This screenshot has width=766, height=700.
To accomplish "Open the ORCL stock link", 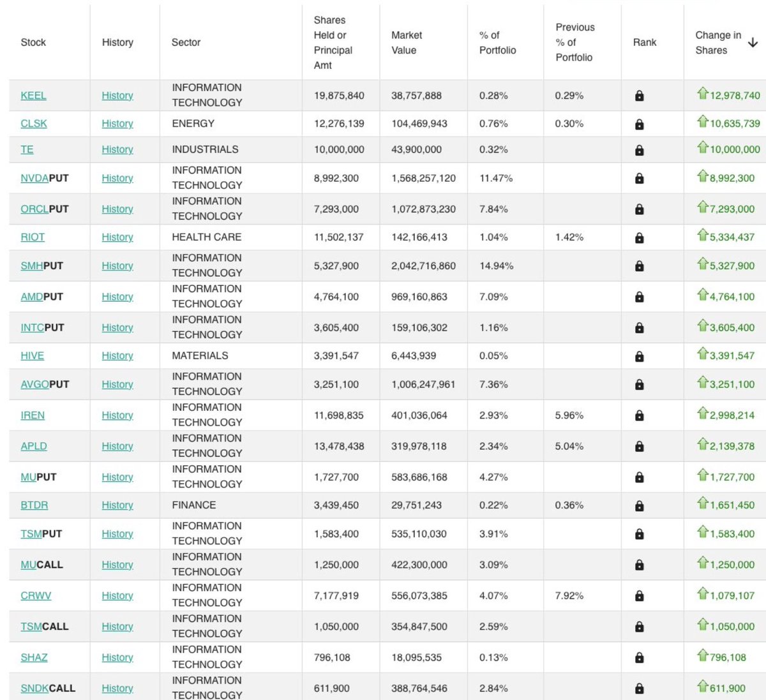I will tap(34, 209).
